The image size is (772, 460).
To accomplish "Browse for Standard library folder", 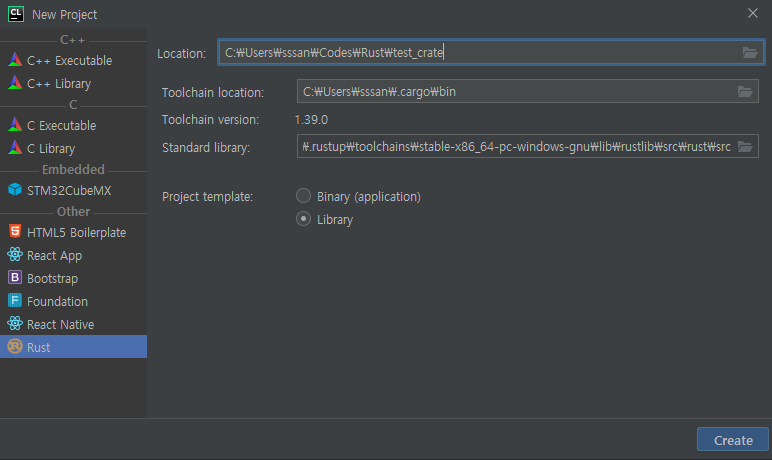I will pos(744,147).
